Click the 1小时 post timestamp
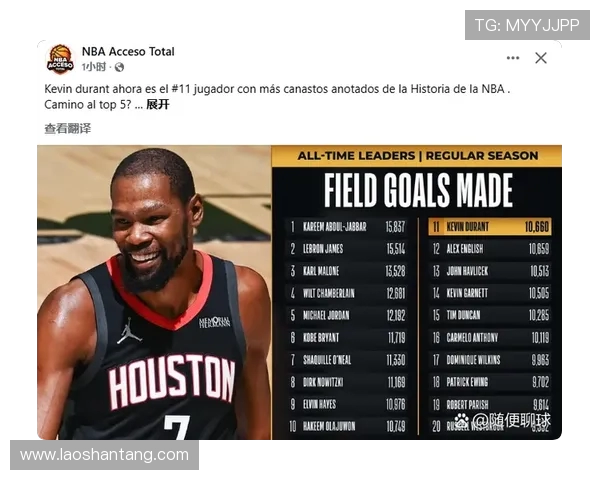This screenshot has height=480, width=600. 94,67
